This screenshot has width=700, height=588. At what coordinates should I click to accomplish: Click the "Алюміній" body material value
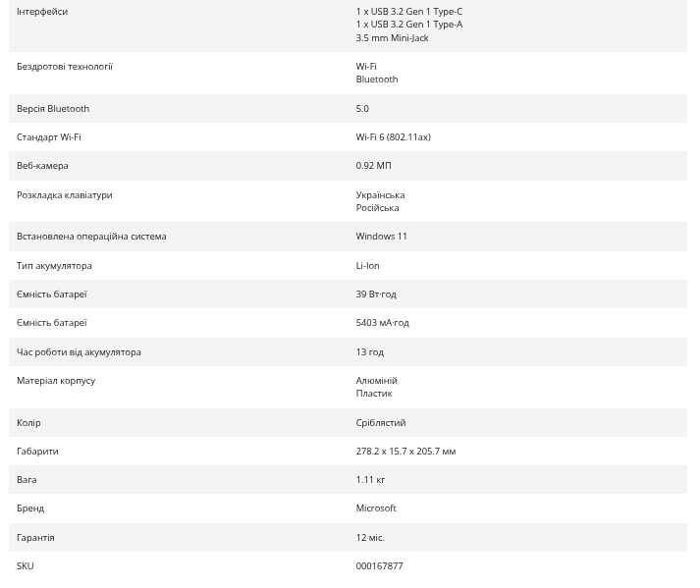tap(376, 380)
